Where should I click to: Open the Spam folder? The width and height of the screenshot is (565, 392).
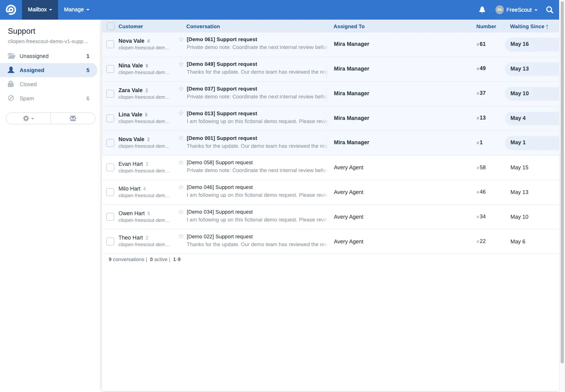click(x=49, y=98)
